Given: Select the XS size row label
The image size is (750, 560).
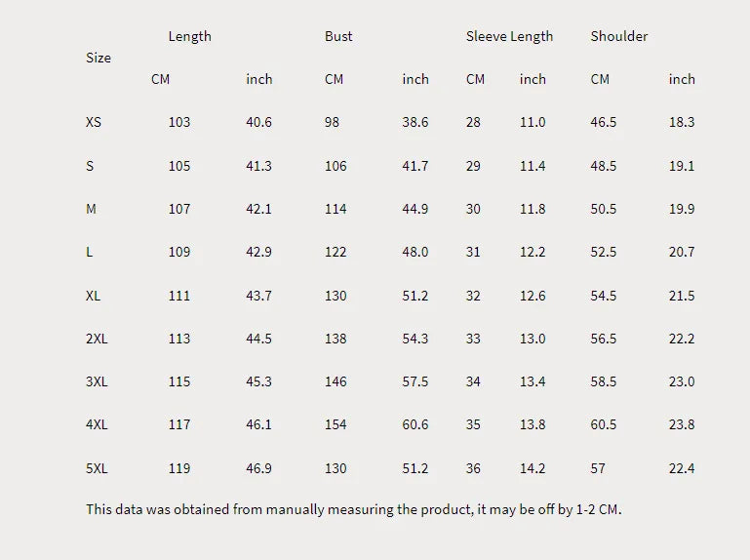Looking at the screenshot, I should pyautogui.click(x=94, y=122).
